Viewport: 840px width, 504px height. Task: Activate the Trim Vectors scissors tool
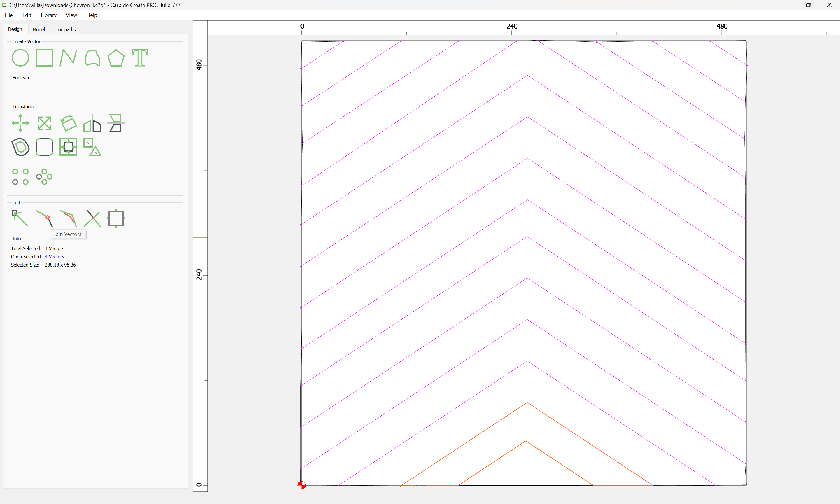coord(92,218)
